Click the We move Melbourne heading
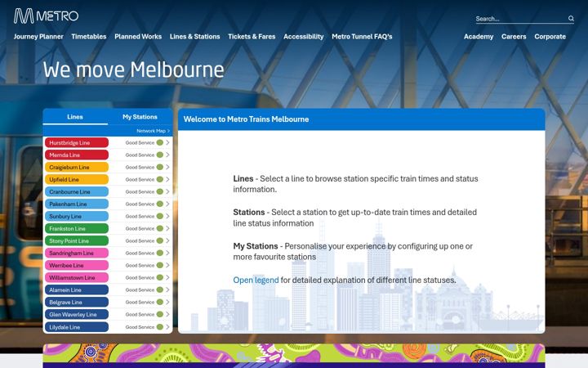This screenshot has height=368, width=588. (133, 70)
